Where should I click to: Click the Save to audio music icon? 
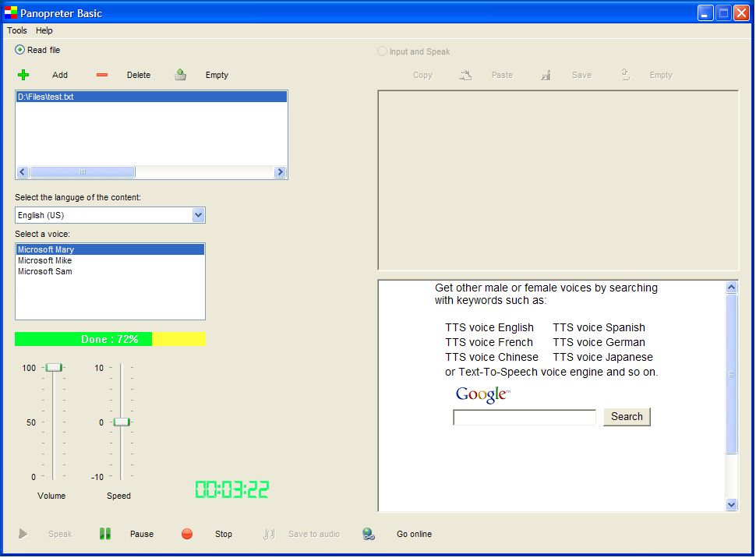pyautogui.click(x=269, y=534)
